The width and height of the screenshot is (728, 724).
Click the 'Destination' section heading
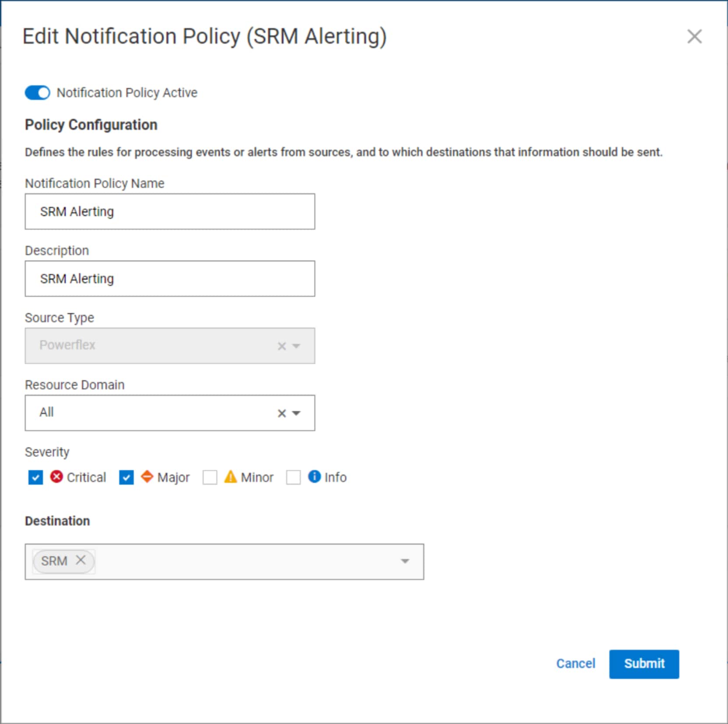point(57,521)
